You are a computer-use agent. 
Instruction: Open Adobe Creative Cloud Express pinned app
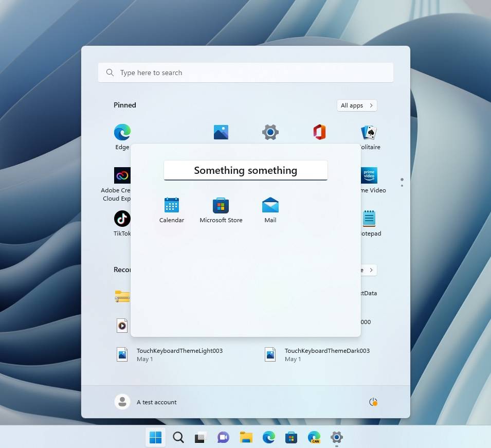(122, 175)
